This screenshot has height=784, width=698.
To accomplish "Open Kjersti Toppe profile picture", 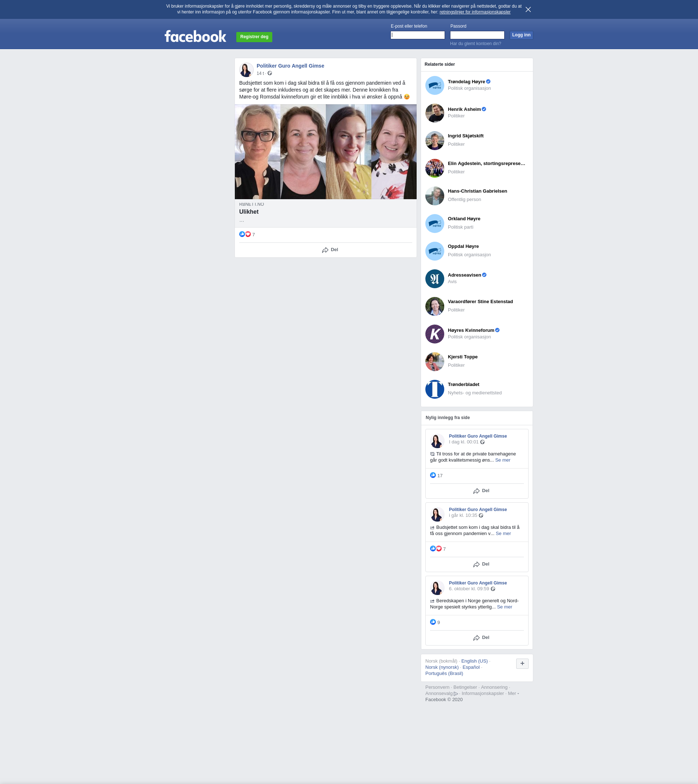I will point(434,361).
